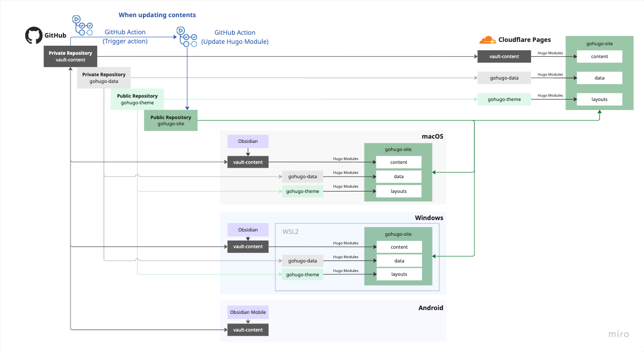This screenshot has height=352, width=644.
Task: Click the workflow icon above Trigger action
Action: coord(82,26)
